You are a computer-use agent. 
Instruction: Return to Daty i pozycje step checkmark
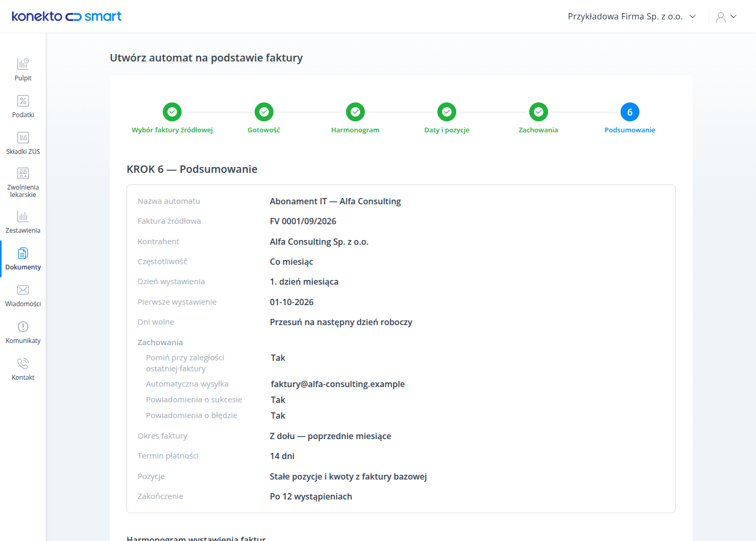(x=447, y=112)
